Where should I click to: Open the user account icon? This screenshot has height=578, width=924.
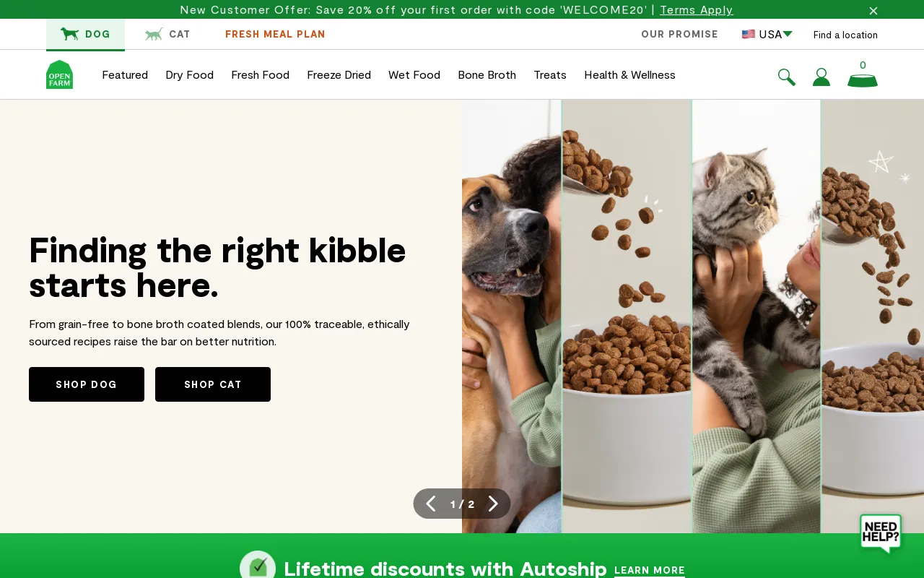click(821, 77)
